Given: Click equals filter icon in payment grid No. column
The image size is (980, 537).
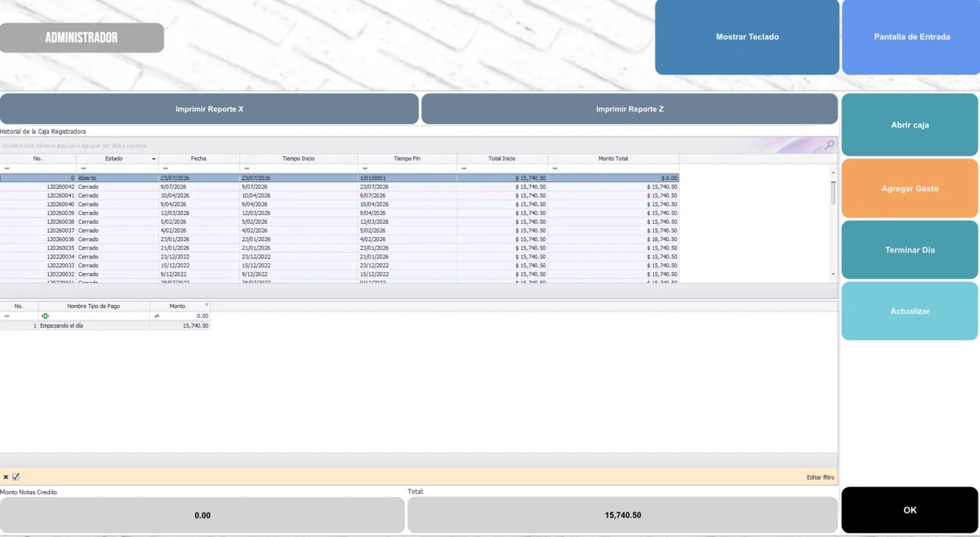Looking at the screenshot, I should pos(7,315).
